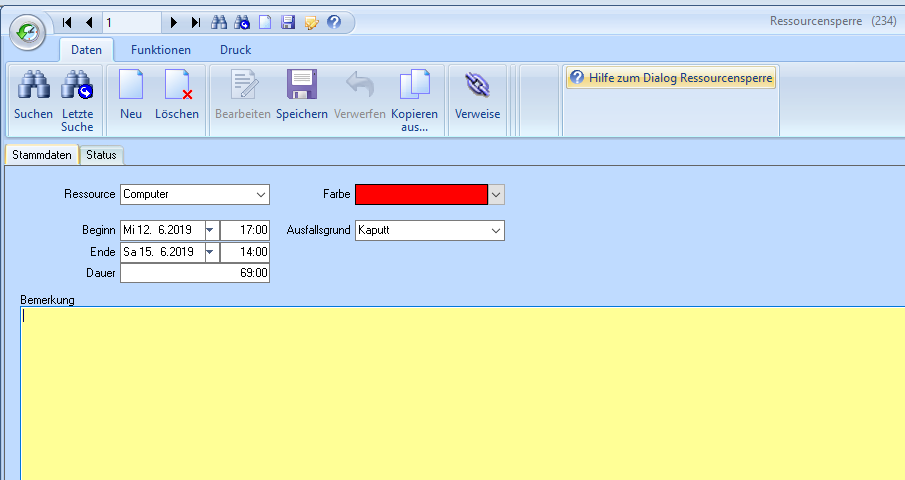The height and width of the screenshot is (480, 905).
Task: Create a new record with Neu
Action: click(131, 87)
